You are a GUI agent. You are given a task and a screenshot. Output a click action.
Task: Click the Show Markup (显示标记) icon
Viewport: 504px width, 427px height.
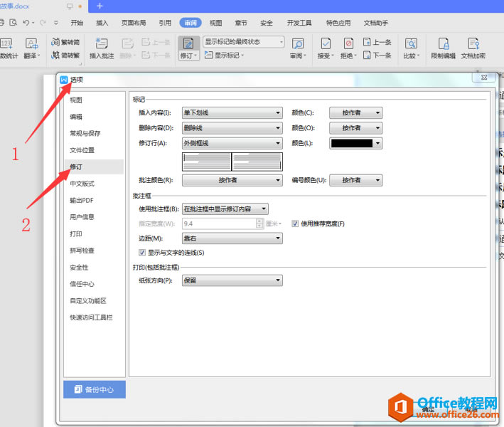(x=208, y=55)
